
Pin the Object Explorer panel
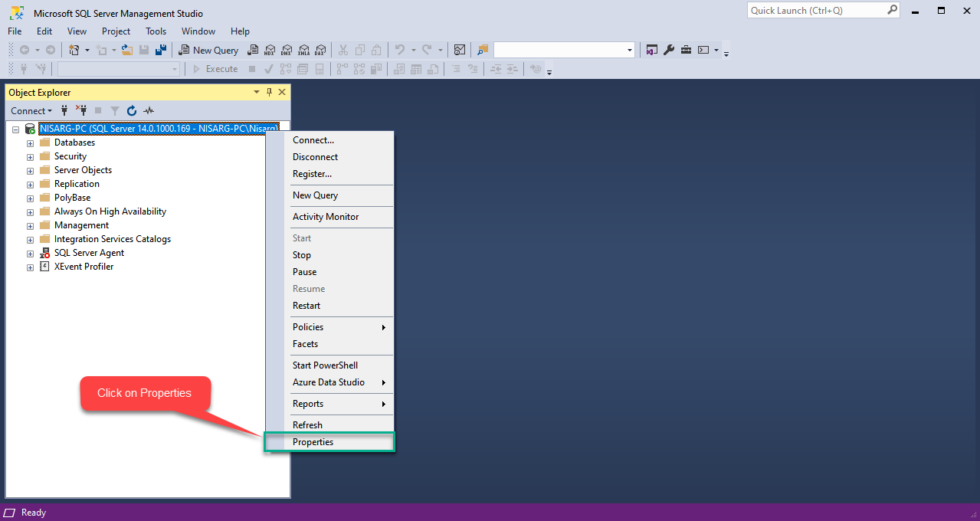(269, 92)
